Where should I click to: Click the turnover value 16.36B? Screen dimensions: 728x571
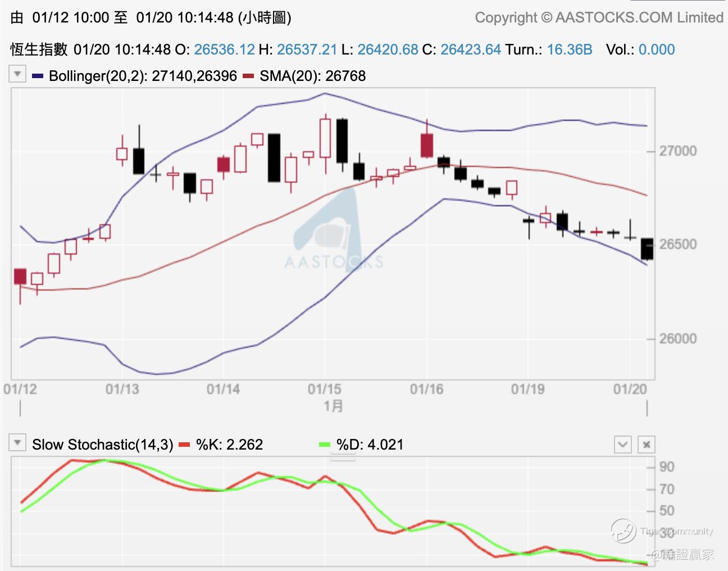click(570, 49)
